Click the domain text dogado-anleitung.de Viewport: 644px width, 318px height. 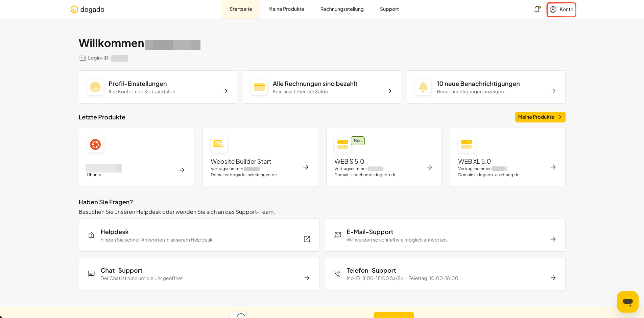pos(498,175)
